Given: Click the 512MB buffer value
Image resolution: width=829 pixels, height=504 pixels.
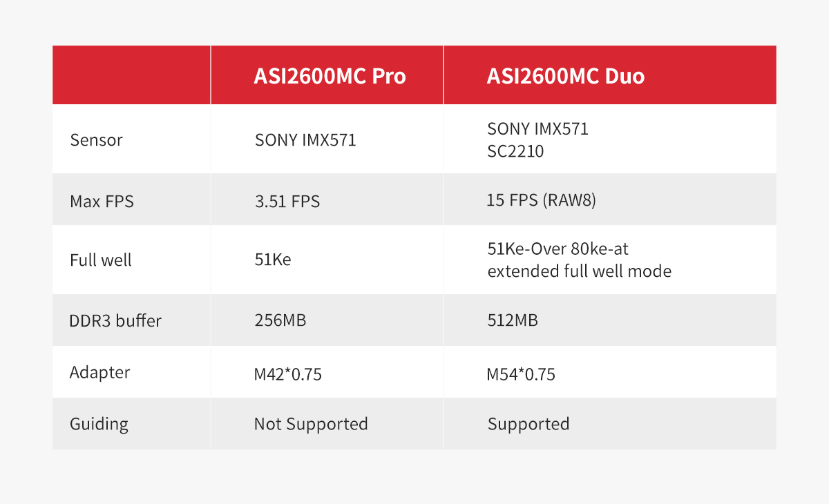Looking at the screenshot, I should tap(513, 321).
